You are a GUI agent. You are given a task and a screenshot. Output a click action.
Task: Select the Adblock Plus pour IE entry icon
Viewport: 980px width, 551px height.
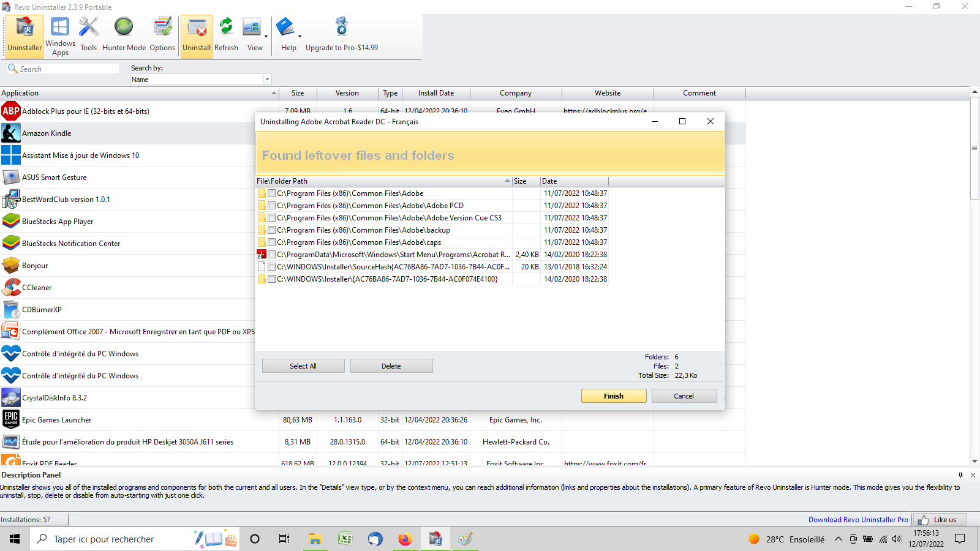pyautogui.click(x=11, y=111)
